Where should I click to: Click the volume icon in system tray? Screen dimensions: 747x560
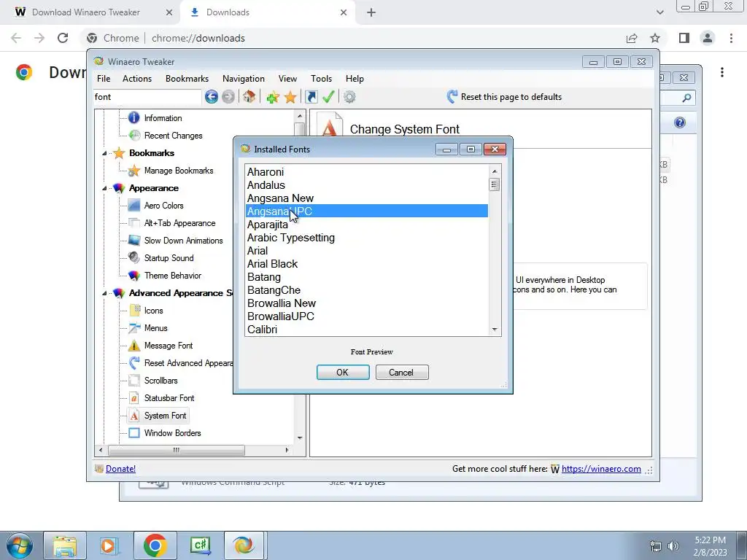[673, 546]
